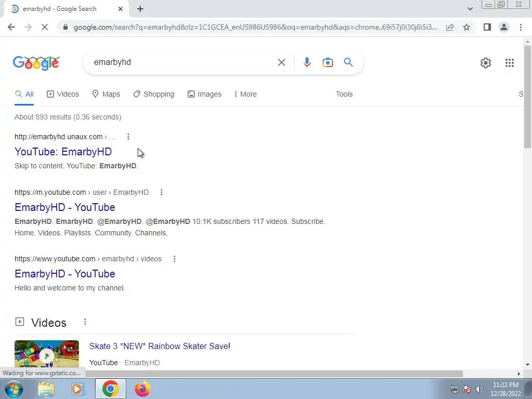Screen dimensions: 532x399
Task: Go to Google homepage via logo
Action: [x=36, y=63]
